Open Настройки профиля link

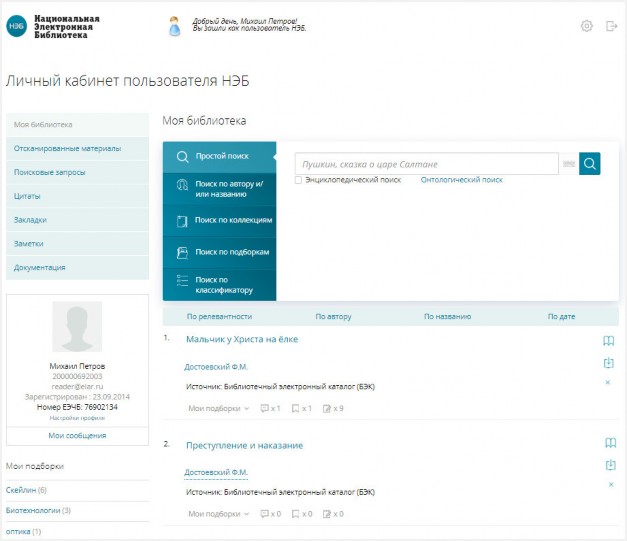tap(77, 418)
